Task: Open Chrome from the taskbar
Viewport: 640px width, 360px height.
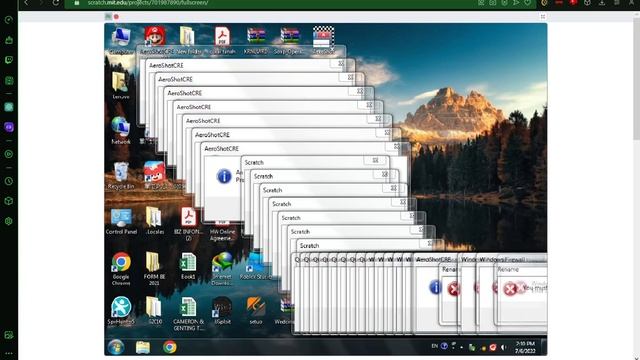Action: coord(170,347)
